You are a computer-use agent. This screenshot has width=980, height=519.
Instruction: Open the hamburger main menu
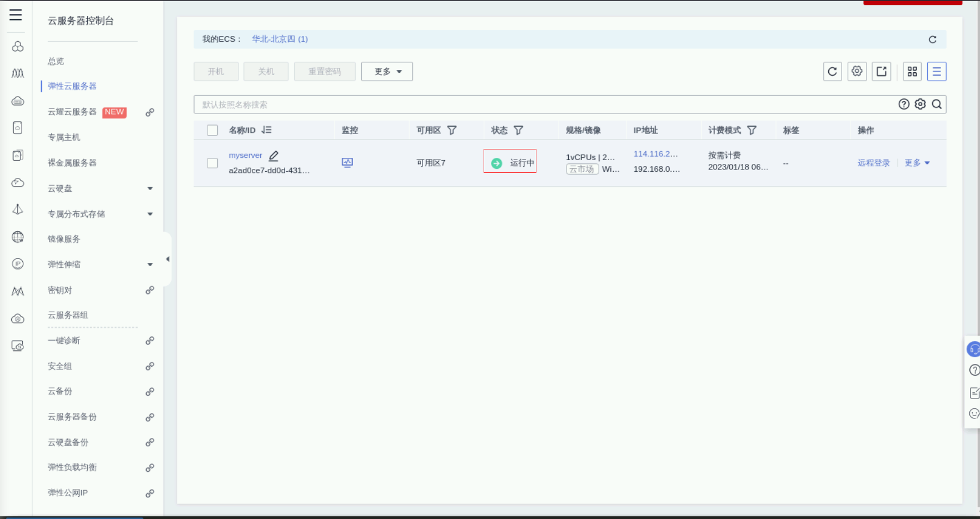click(16, 15)
